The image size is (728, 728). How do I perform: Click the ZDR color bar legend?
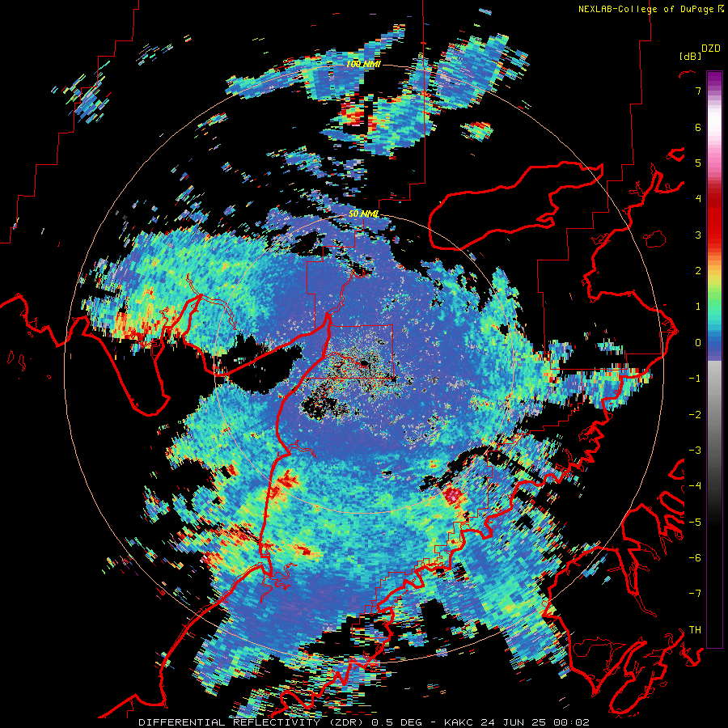[x=714, y=359]
